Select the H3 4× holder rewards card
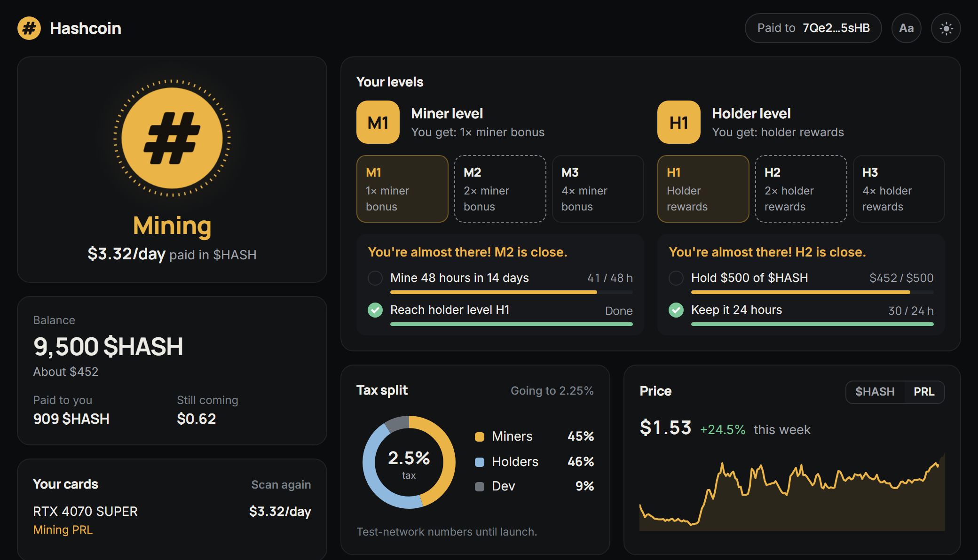The height and width of the screenshot is (560, 978). (899, 189)
